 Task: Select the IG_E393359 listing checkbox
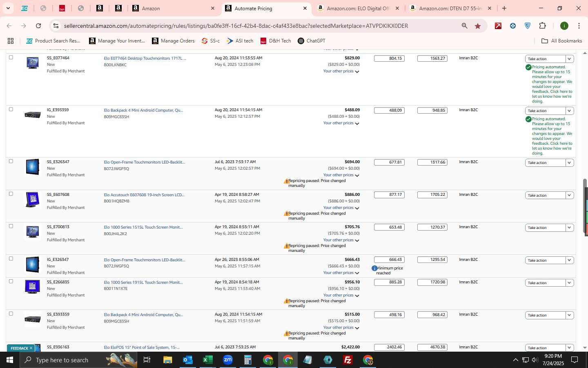(x=11, y=109)
